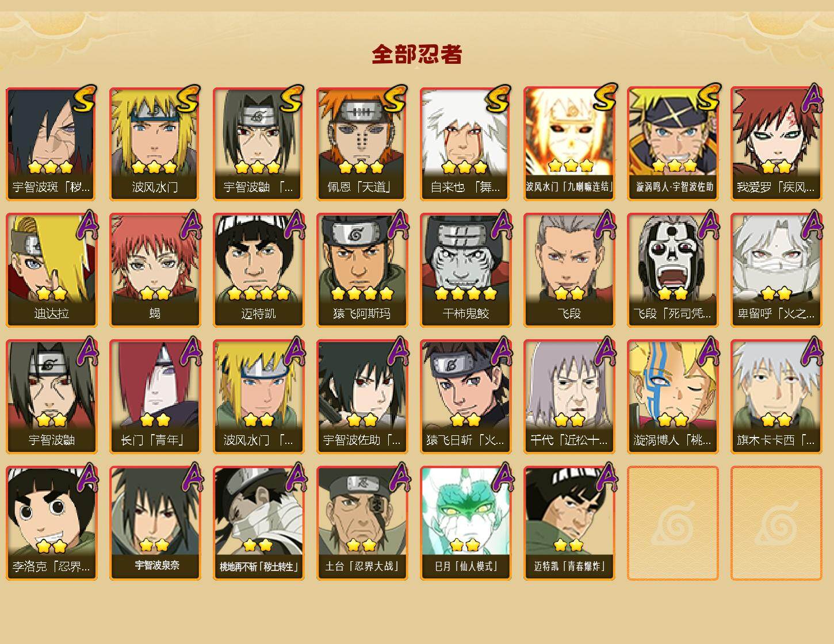The width and height of the screenshot is (834, 644).
Task: Click the S rank badge on 宇智波斑 card
Action: click(x=85, y=99)
